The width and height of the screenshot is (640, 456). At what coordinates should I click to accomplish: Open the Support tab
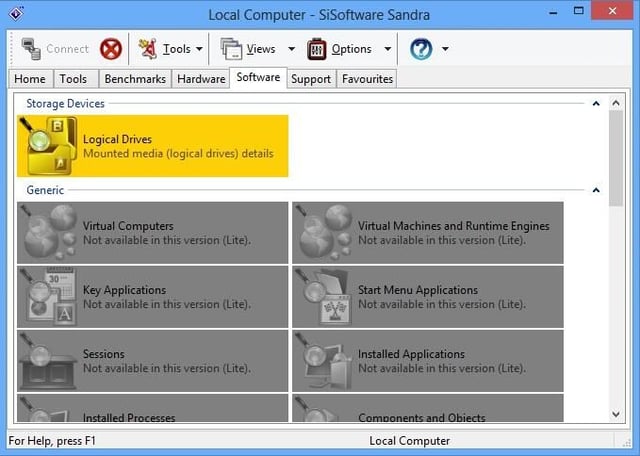[x=311, y=78]
